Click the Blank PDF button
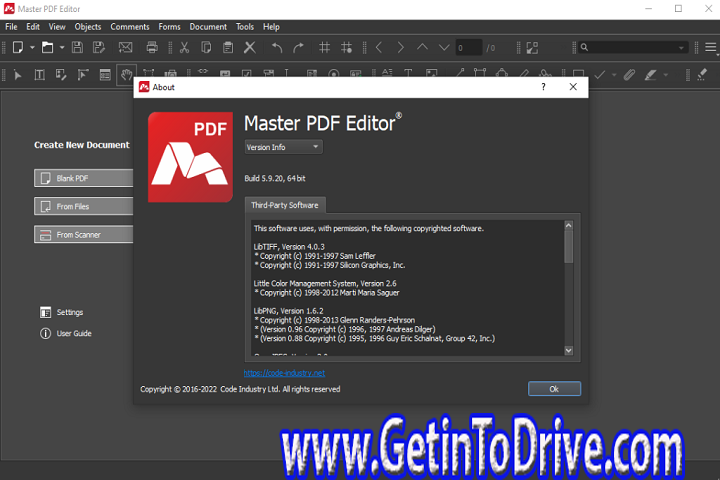The image size is (720, 480). point(84,178)
